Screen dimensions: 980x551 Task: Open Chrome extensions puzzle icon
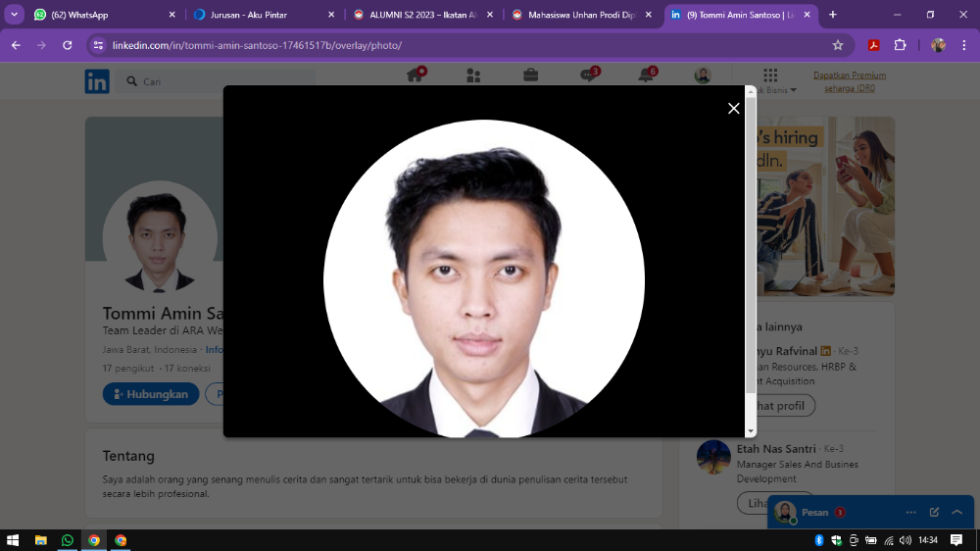click(900, 45)
